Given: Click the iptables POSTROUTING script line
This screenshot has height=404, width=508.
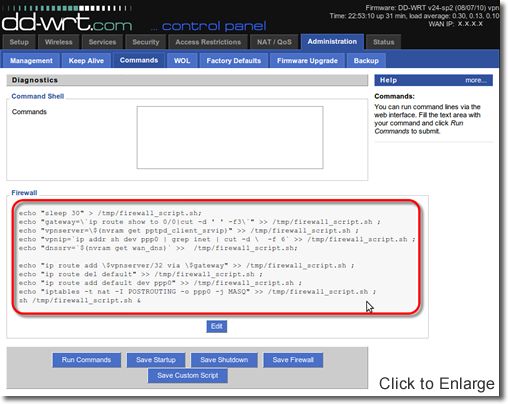Looking at the screenshot, I should point(197,292).
